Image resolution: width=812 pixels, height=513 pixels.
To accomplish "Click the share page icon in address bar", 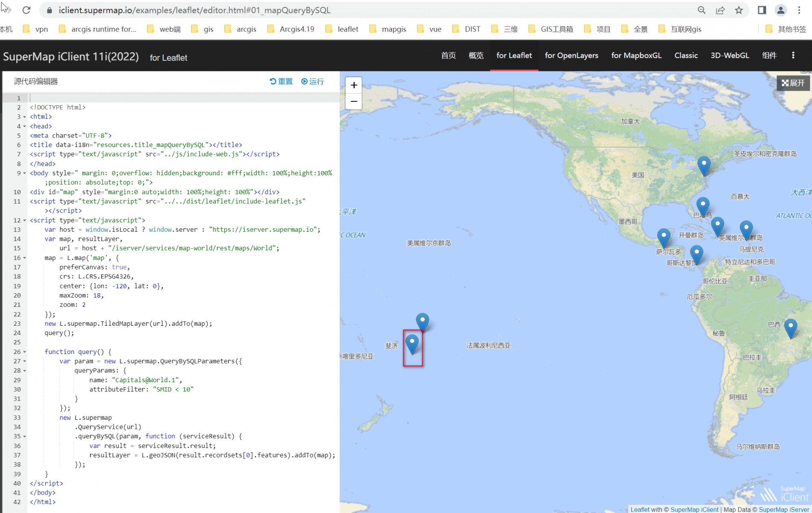I will click(720, 10).
